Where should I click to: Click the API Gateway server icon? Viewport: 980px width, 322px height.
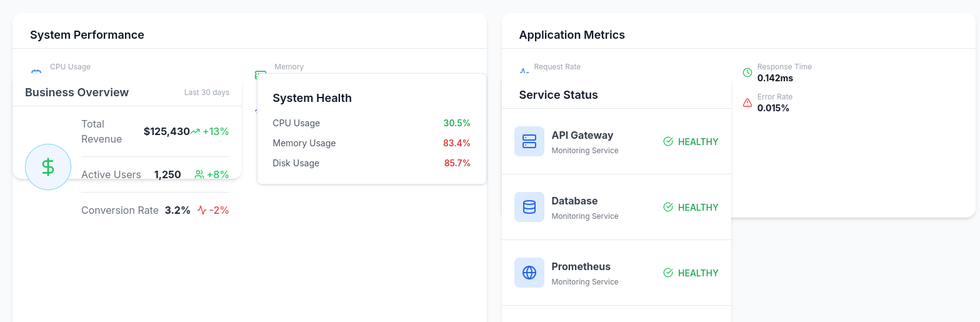point(529,141)
